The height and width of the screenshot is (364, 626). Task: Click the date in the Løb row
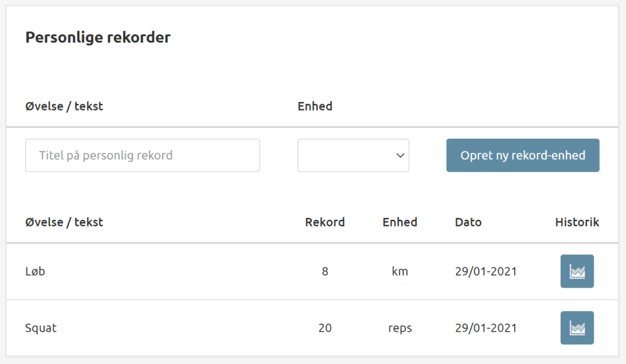click(x=486, y=271)
